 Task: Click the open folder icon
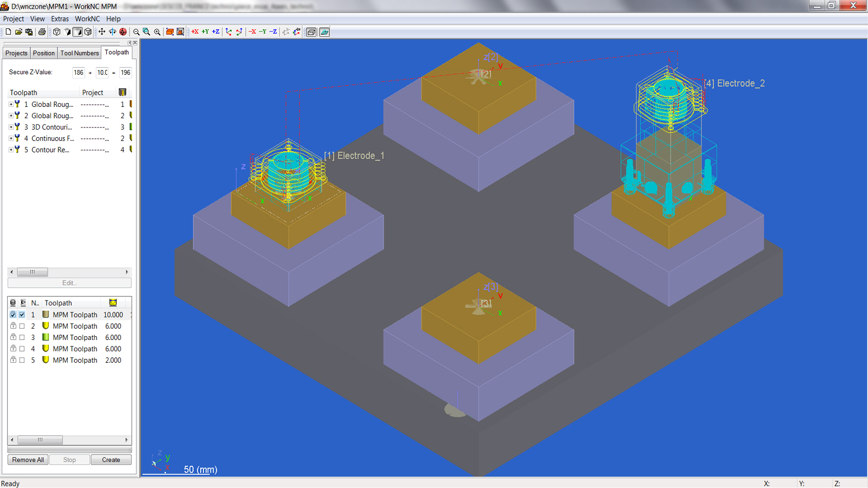coord(18,32)
